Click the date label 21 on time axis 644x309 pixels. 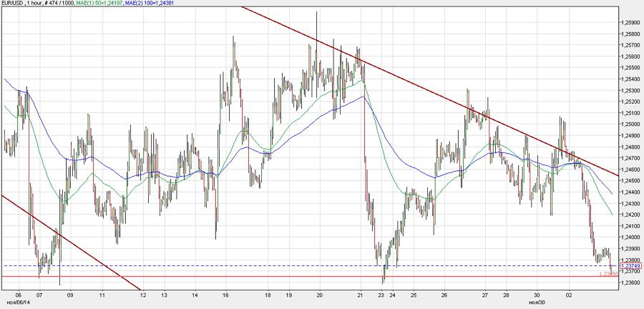tap(361, 295)
